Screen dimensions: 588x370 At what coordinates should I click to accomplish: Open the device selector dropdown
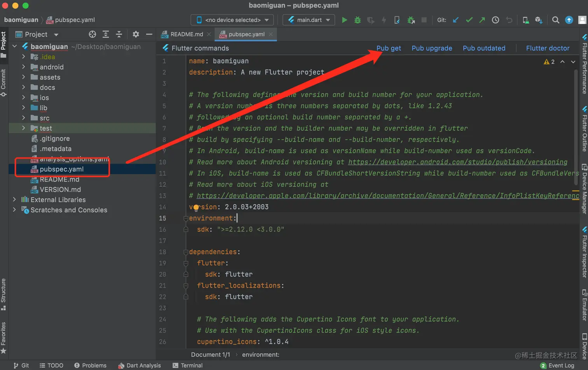coord(232,20)
